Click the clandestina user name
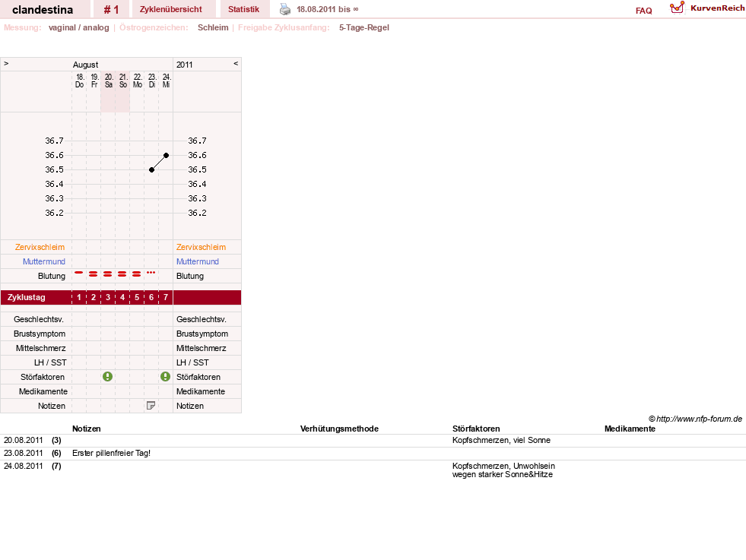This screenshot has width=746, height=560. point(43,10)
